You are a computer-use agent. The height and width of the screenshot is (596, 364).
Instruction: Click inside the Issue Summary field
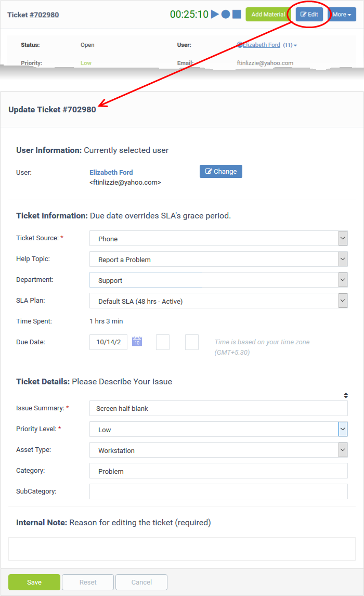click(218, 408)
